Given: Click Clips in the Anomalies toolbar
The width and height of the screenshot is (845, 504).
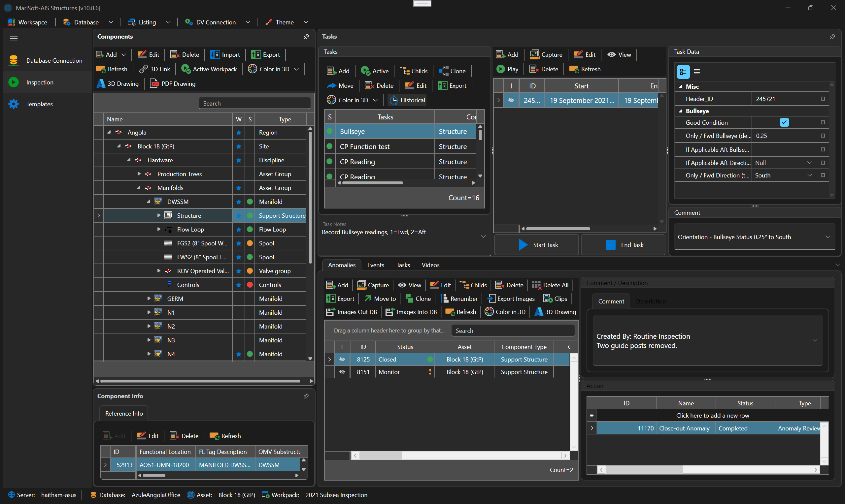Looking at the screenshot, I should click(x=555, y=299).
